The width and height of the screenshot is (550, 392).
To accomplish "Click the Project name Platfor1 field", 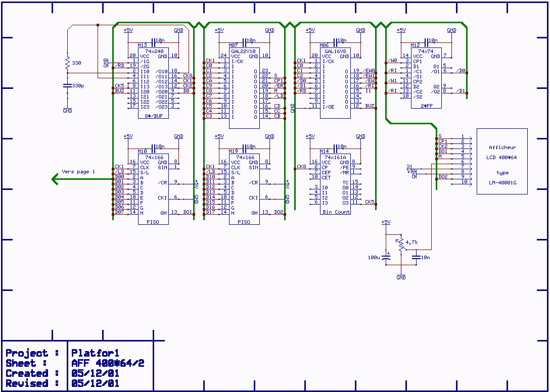I will (x=95, y=353).
